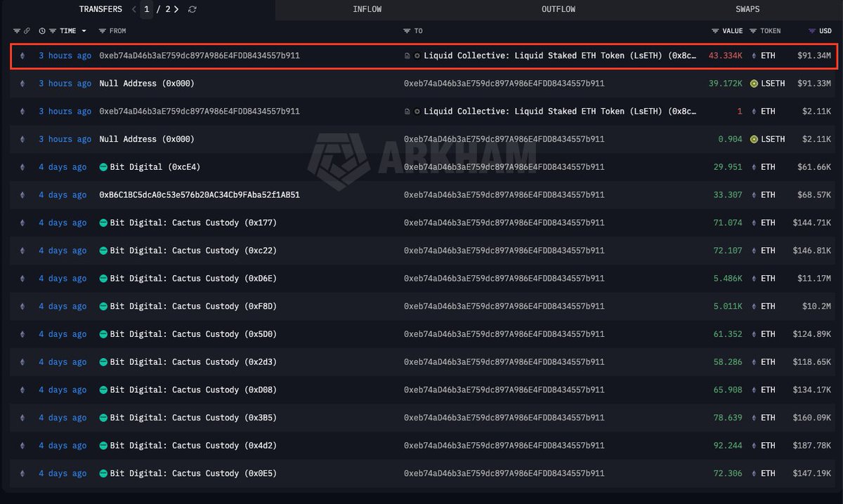Open Null Address (0x000) in 0.904 row

coord(147,139)
